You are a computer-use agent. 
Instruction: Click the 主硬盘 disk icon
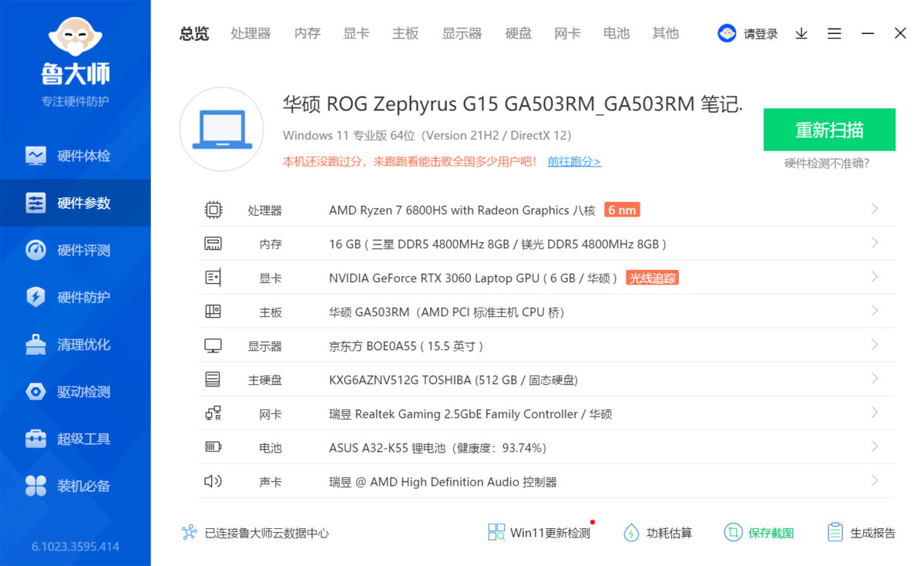click(213, 379)
